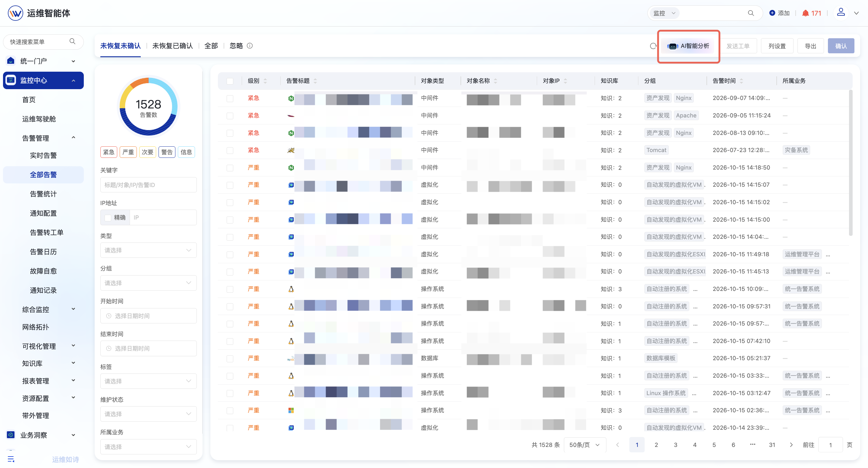This screenshot has width=868, height=468.
Task: Sort by 级别 column sort arrows
Action: [x=265, y=81]
